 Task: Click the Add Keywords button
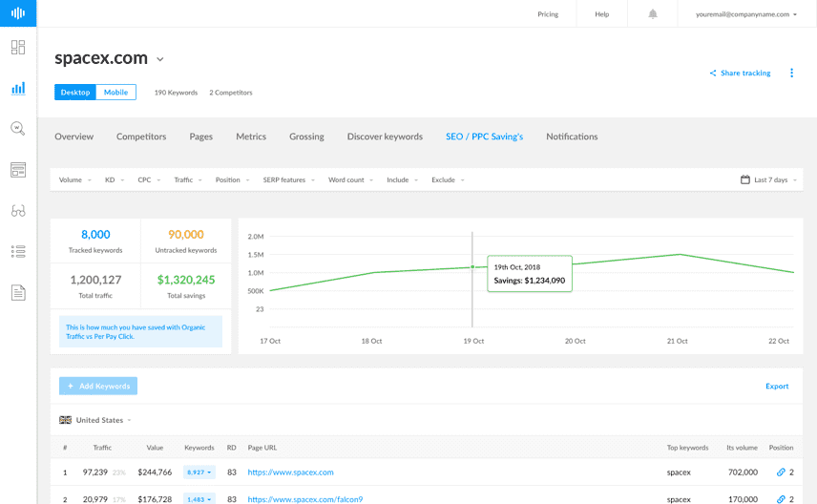click(x=98, y=386)
